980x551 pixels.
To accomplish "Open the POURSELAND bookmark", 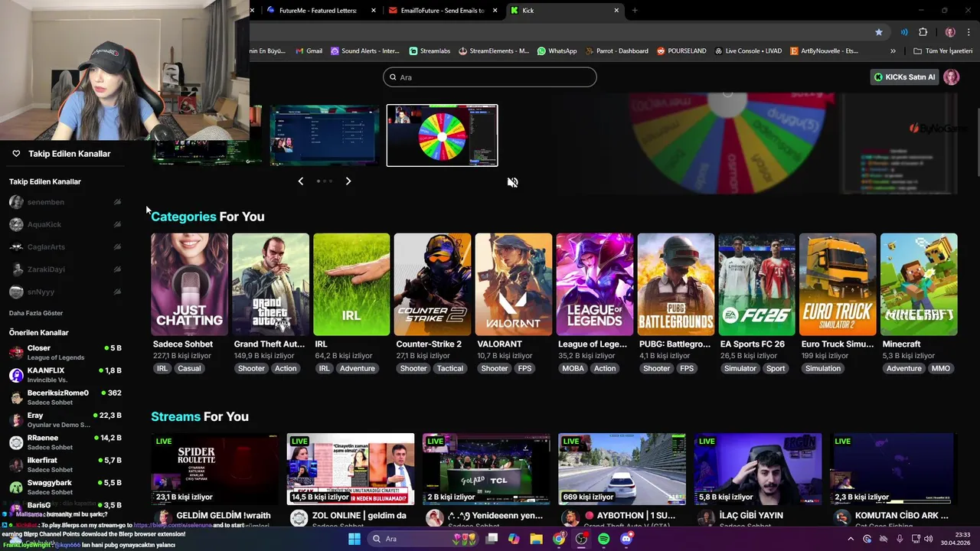I will click(x=681, y=51).
